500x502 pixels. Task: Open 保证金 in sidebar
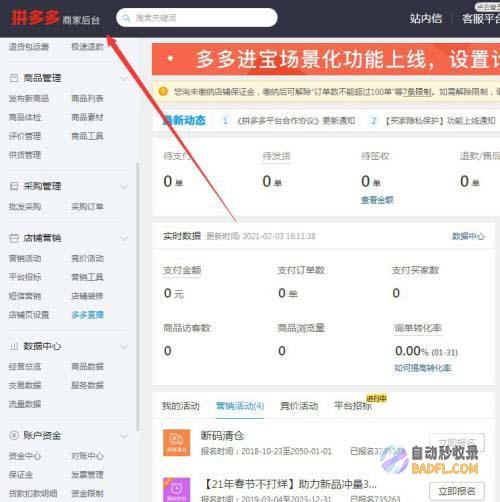coord(21,475)
